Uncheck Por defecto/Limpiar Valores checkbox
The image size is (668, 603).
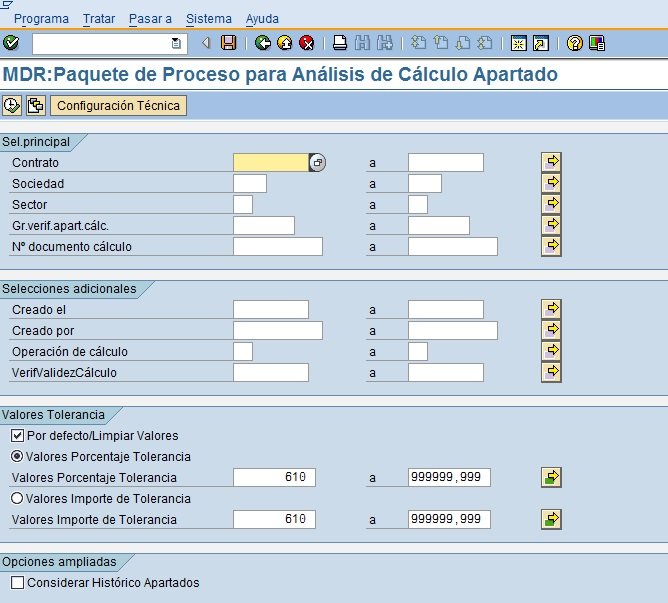pyautogui.click(x=17, y=436)
